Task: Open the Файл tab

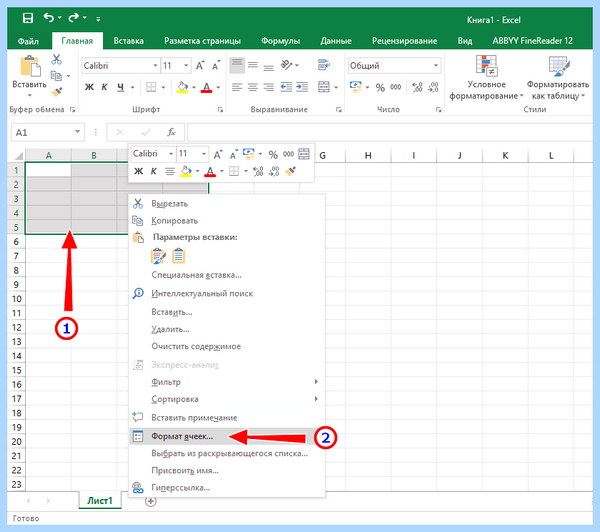Action: [28, 41]
